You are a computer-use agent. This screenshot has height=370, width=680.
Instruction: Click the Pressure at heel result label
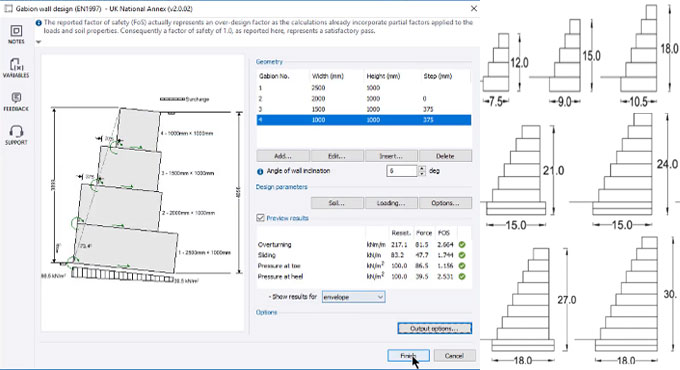tap(281, 276)
